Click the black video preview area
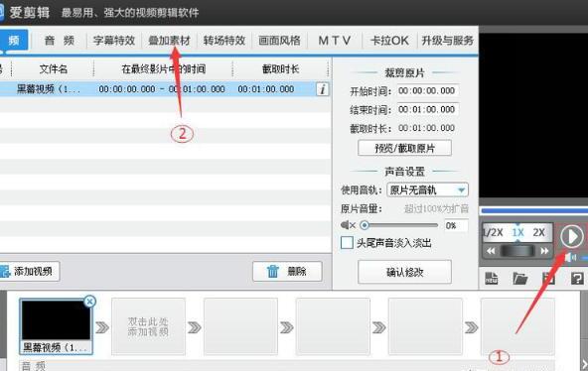 pos(533,115)
